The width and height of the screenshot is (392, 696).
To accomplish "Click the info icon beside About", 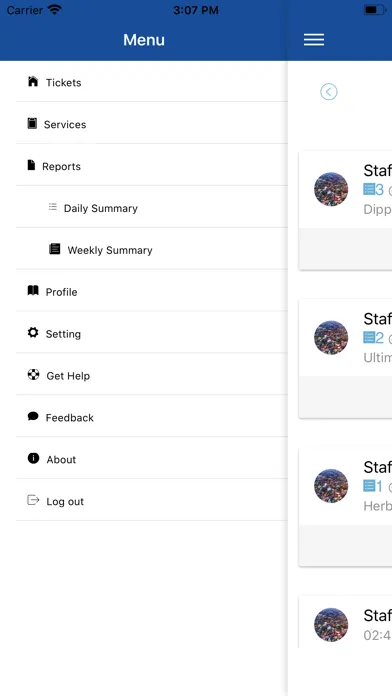I will 33,458.
